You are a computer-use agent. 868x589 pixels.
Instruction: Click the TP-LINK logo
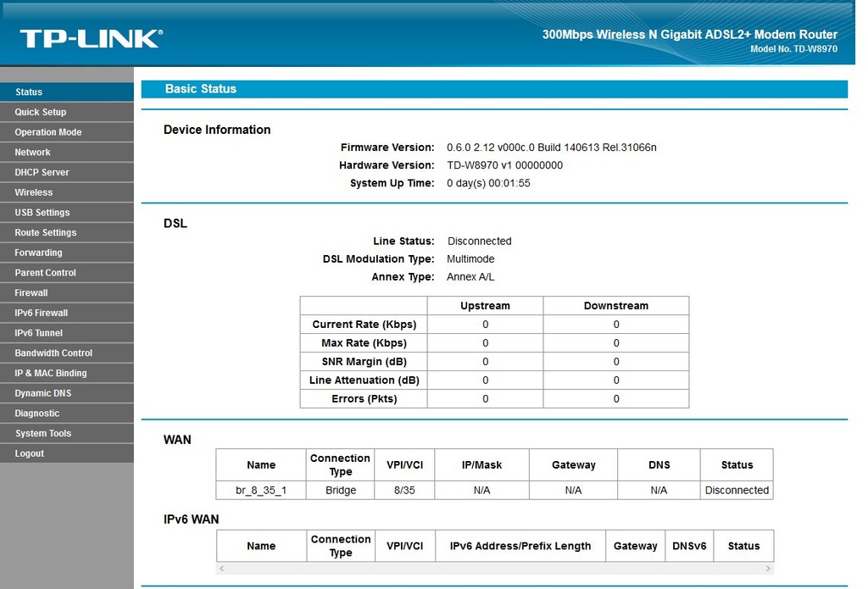click(x=92, y=39)
